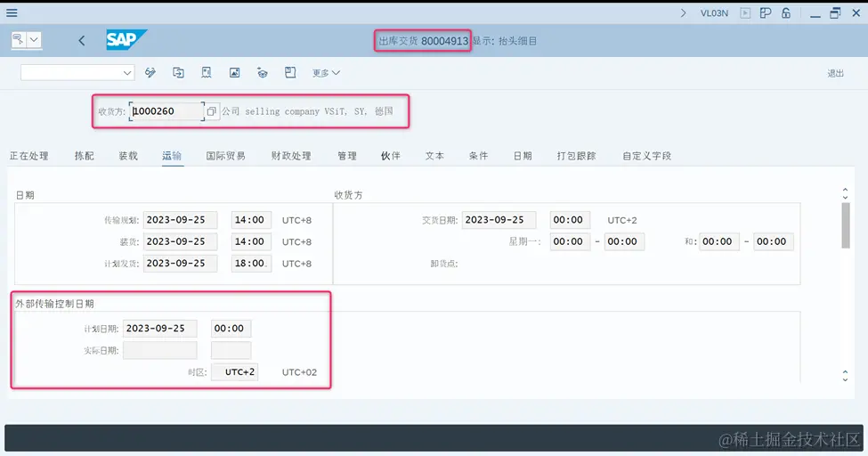Click the item overview sheet icon
This screenshot has width=868, height=456.
pos(290,72)
